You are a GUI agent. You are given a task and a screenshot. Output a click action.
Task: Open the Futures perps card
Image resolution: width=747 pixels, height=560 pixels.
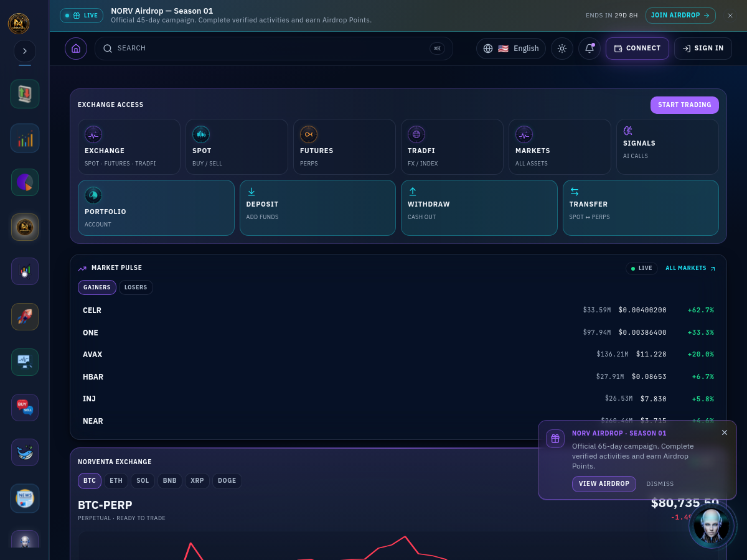click(x=344, y=147)
